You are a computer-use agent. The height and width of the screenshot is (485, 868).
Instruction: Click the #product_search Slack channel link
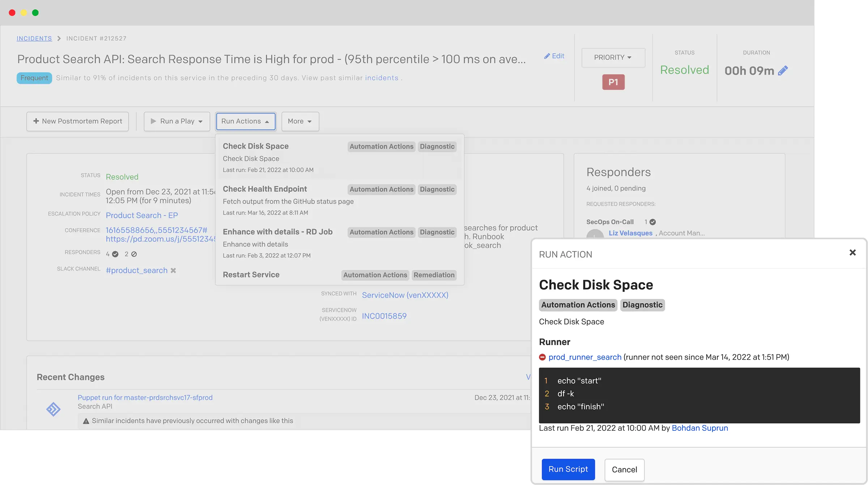pyautogui.click(x=136, y=270)
